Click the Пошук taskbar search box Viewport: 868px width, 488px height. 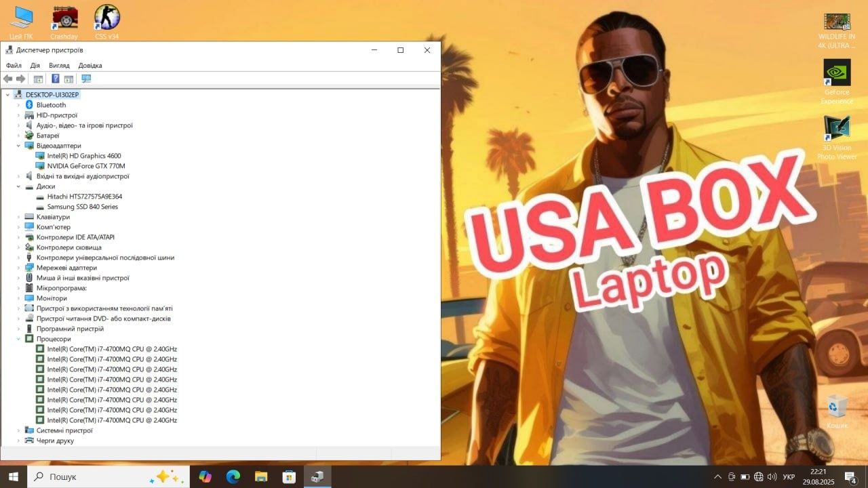tap(108, 476)
